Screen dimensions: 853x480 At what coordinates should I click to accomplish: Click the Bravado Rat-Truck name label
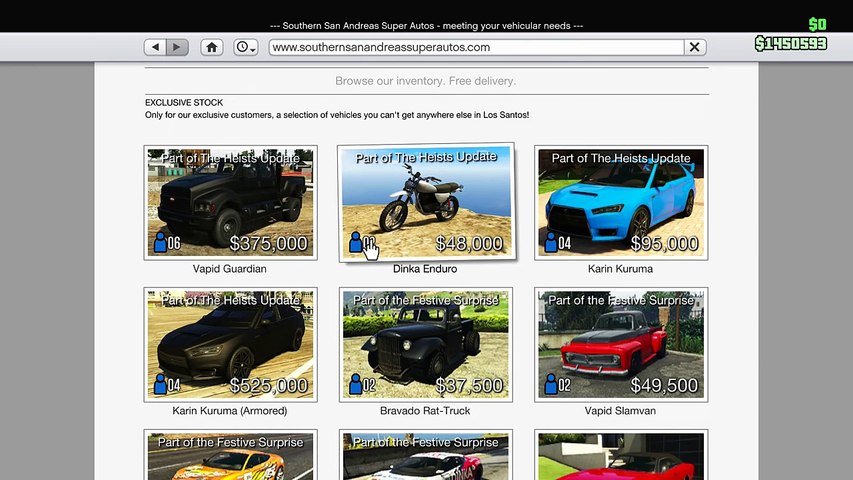click(x=425, y=411)
